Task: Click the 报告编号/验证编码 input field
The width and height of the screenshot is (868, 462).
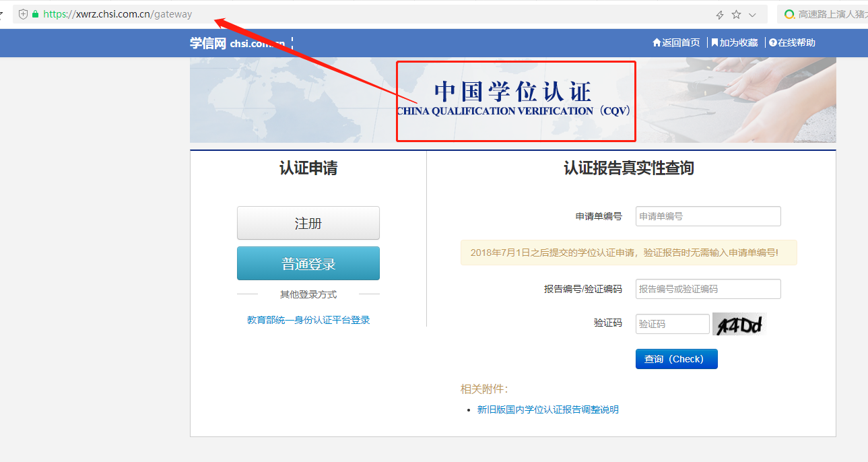Action: (x=708, y=289)
